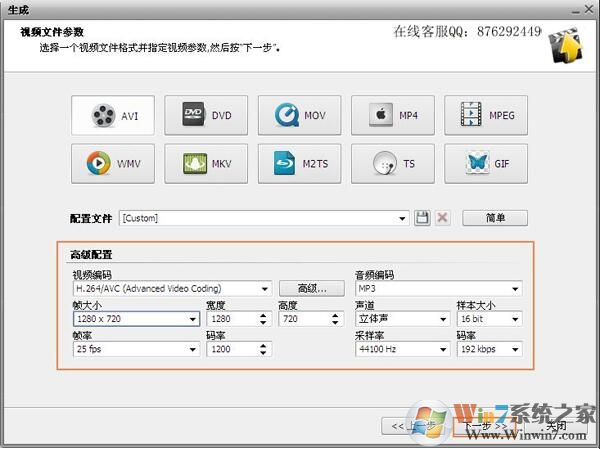Viewport: 603px width, 449px height.
Task: Open the 帧大小 1280 x 720 dropdown
Action: coord(137,319)
